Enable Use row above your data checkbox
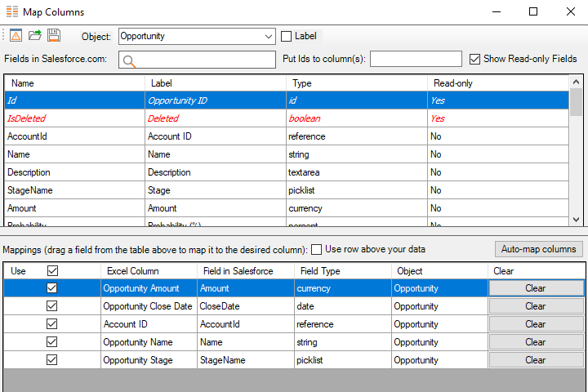This screenshot has height=392, width=588. (x=317, y=249)
